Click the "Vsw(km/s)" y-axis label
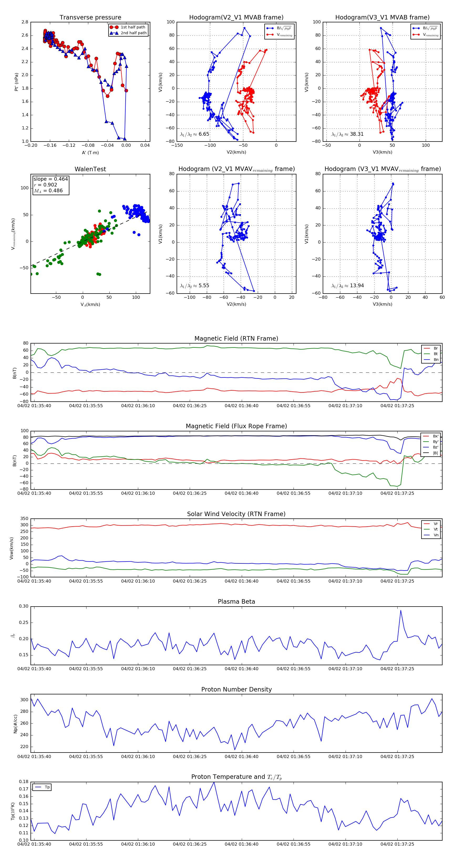 pos(12,548)
